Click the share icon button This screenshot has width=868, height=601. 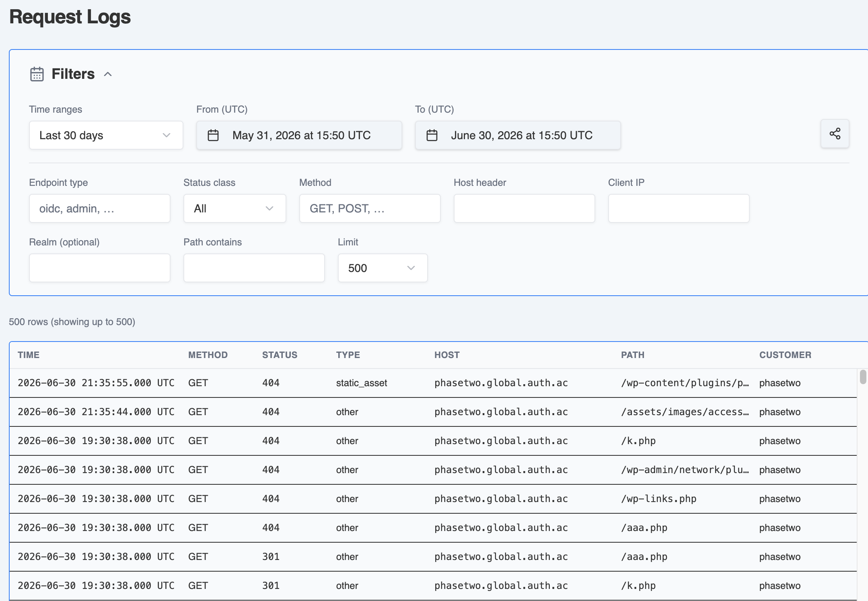(835, 134)
